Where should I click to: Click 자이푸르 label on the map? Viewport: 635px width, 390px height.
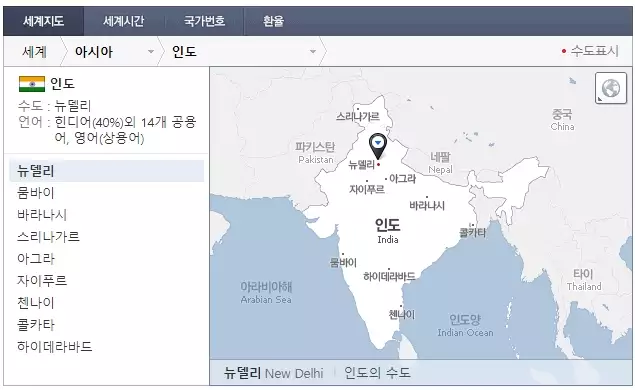[x=367, y=189]
